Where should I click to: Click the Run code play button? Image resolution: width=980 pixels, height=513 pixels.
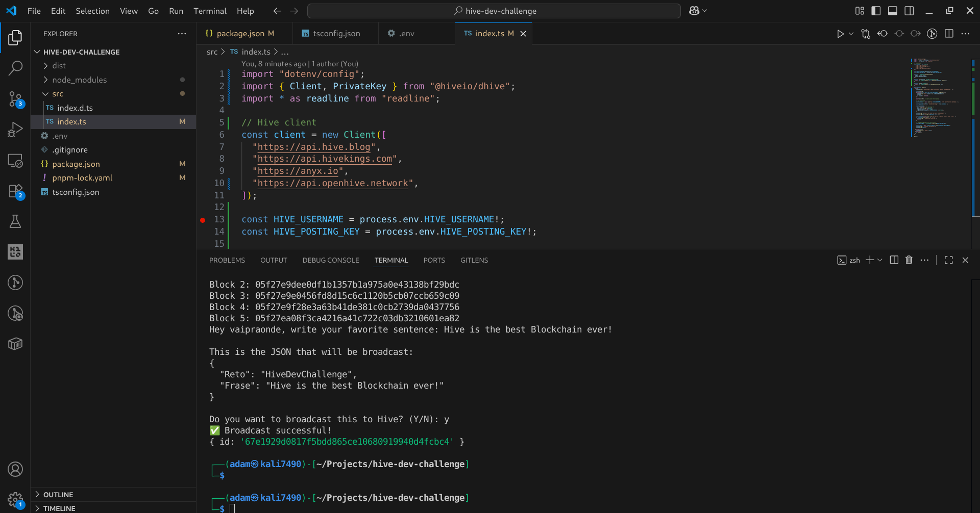pyautogui.click(x=840, y=34)
